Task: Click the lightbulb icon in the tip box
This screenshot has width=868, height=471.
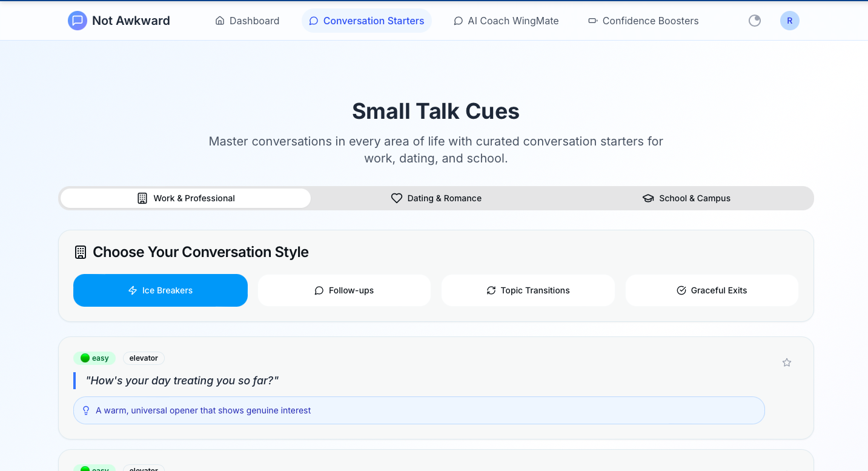Action: coord(86,410)
